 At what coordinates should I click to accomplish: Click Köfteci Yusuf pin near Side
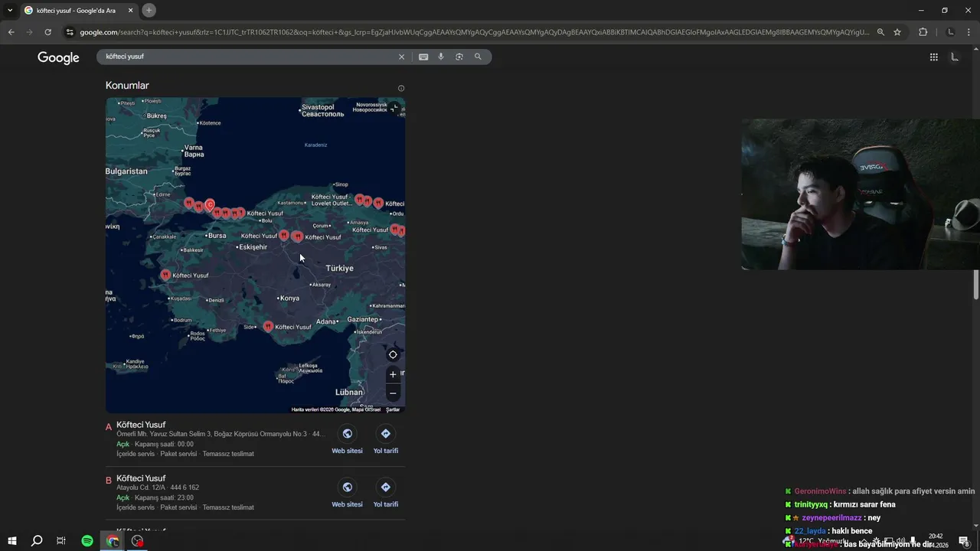coord(268,326)
